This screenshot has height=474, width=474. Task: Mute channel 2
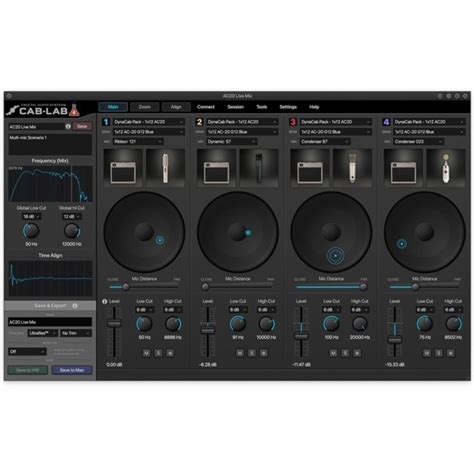point(240,353)
